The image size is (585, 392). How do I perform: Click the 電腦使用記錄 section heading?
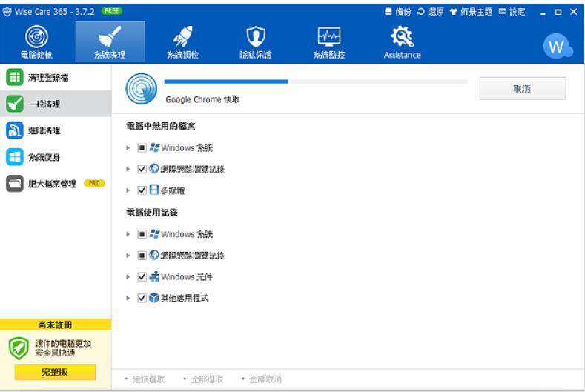pos(152,213)
